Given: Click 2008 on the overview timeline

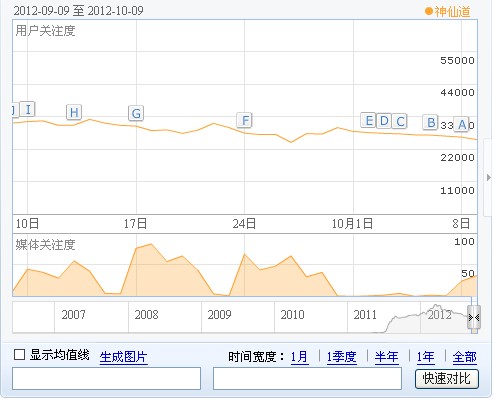Looking at the screenshot, I should tap(146, 315).
